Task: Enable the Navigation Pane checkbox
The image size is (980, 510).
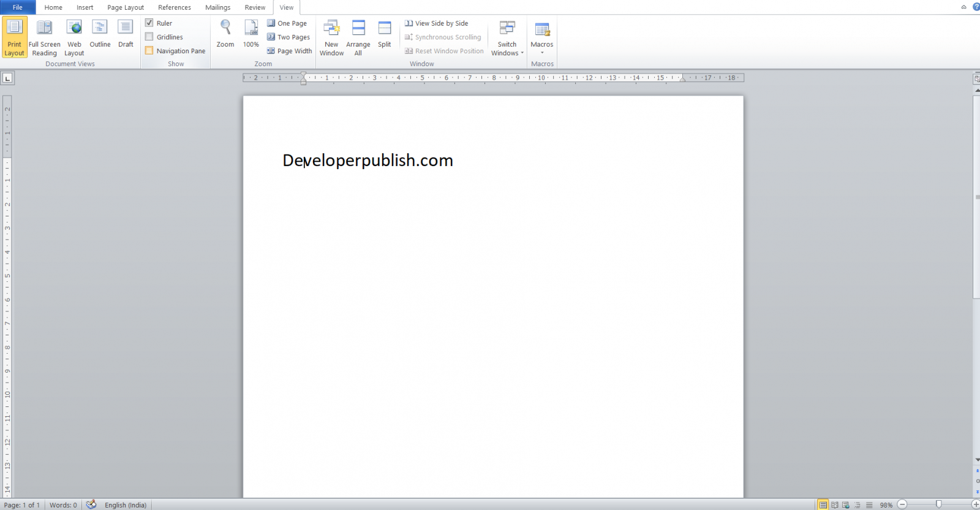Action: coord(149,51)
